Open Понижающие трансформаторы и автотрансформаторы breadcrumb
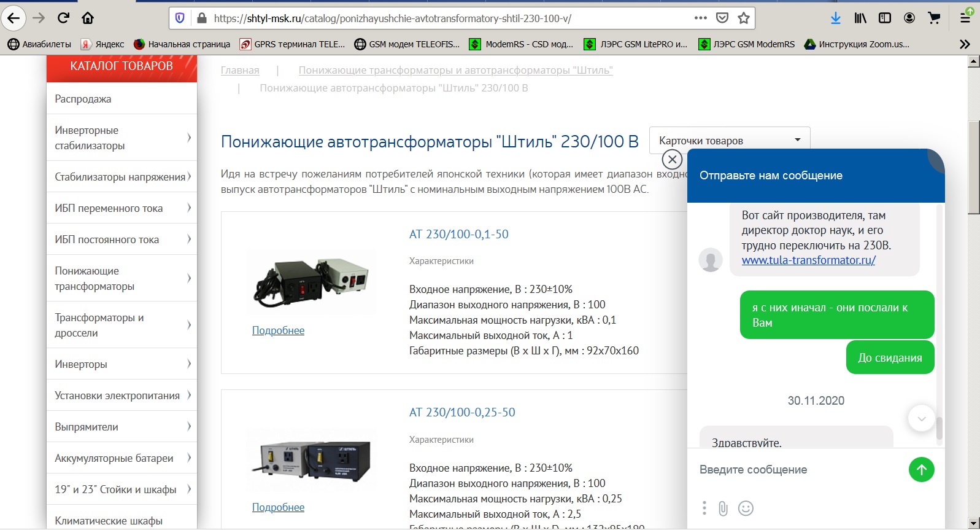980x530 pixels. [456, 70]
